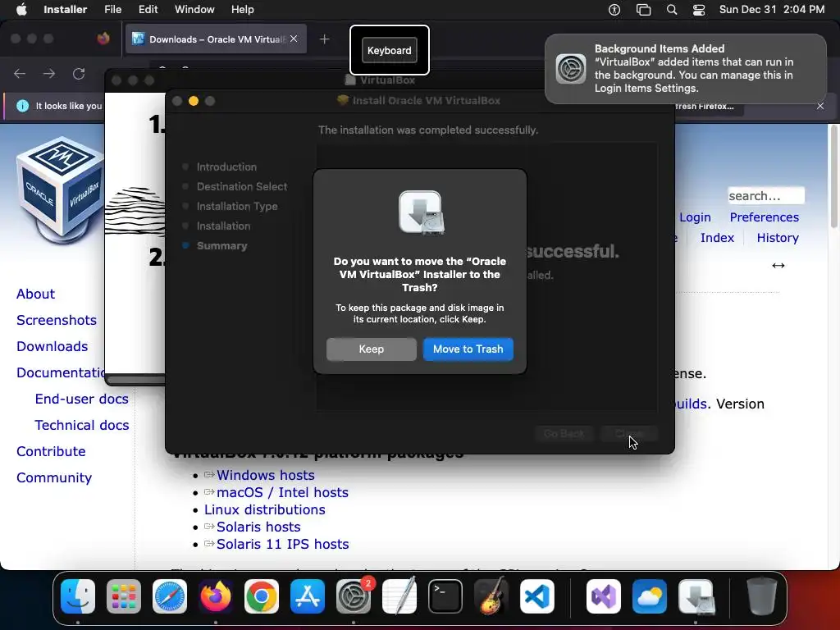
Task: Open the Installer menu
Action: (x=66, y=9)
